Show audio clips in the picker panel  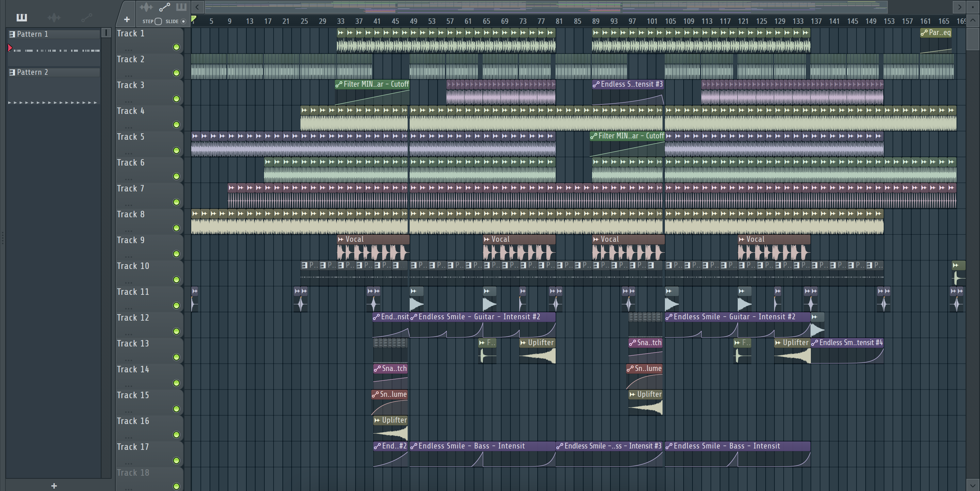(54, 17)
